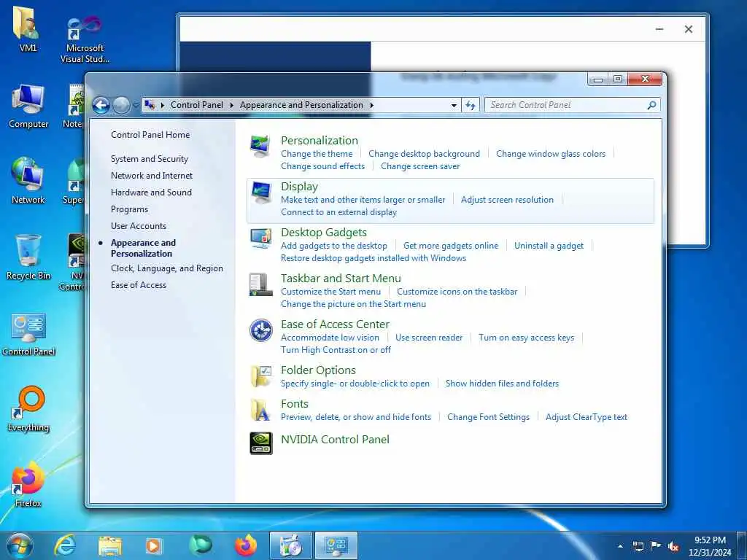This screenshot has width=747, height=560.
Task: Open the Ease of Access Center icon
Action: pyautogui.click(x=261, y=330)
